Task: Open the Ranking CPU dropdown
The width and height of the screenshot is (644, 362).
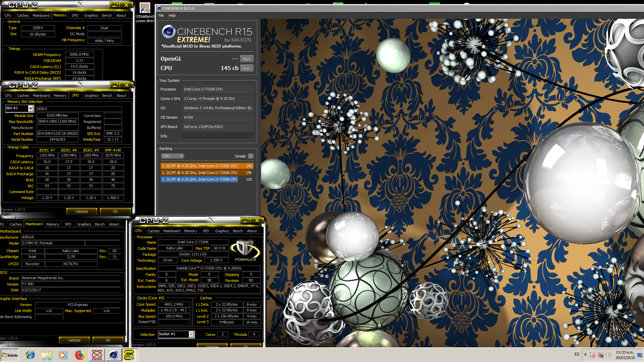Action: (x=172, y=156)
